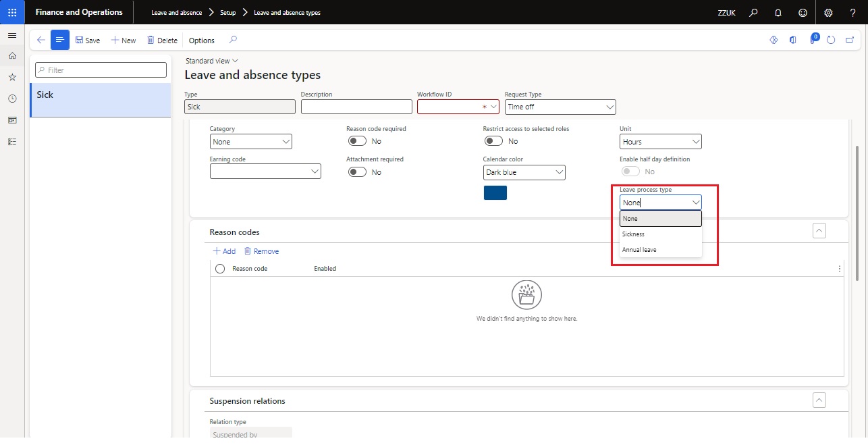The image size is (868, 447).
Task: View recently opened pages via clock icon
Action: pyautogui.click(x=12, y=99)
